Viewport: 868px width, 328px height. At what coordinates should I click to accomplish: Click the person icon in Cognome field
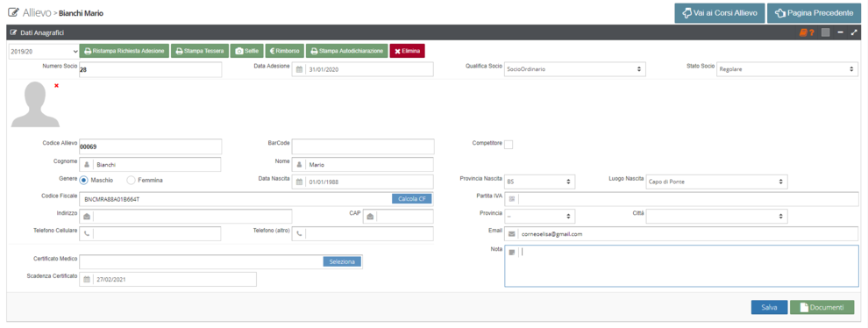click(87, 165)
